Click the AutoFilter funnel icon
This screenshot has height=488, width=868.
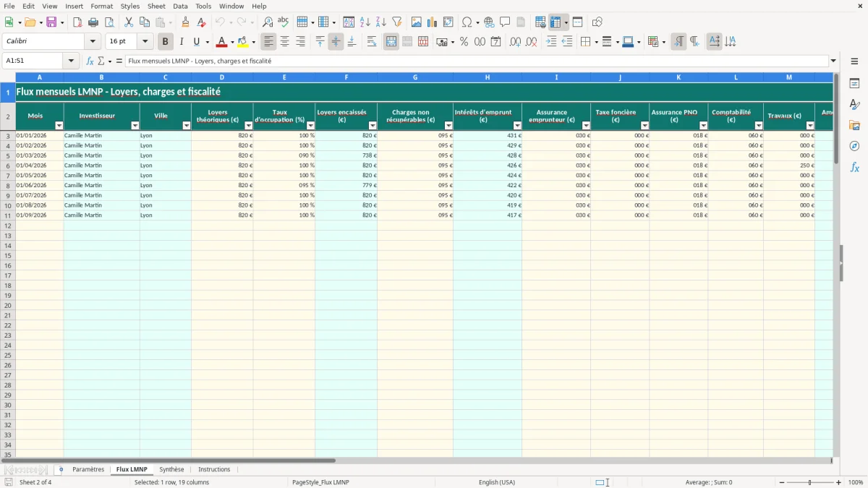pyautogui.click(x=397, y=22)
